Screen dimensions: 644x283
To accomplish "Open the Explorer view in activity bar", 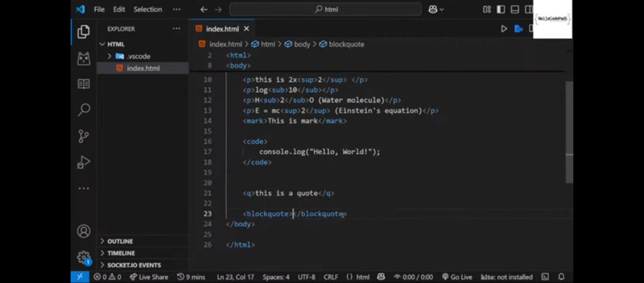I will pos(84,32).
